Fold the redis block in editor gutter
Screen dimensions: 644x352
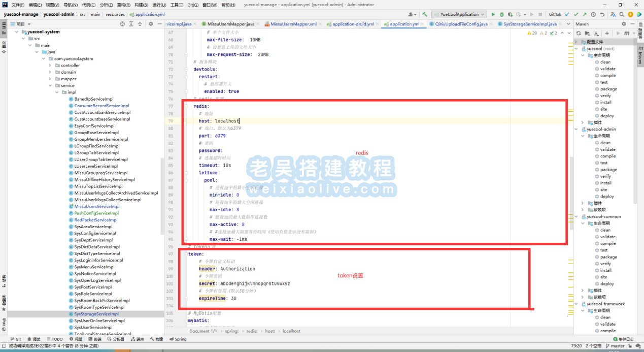pyautogui.click(x=186, y=106)
